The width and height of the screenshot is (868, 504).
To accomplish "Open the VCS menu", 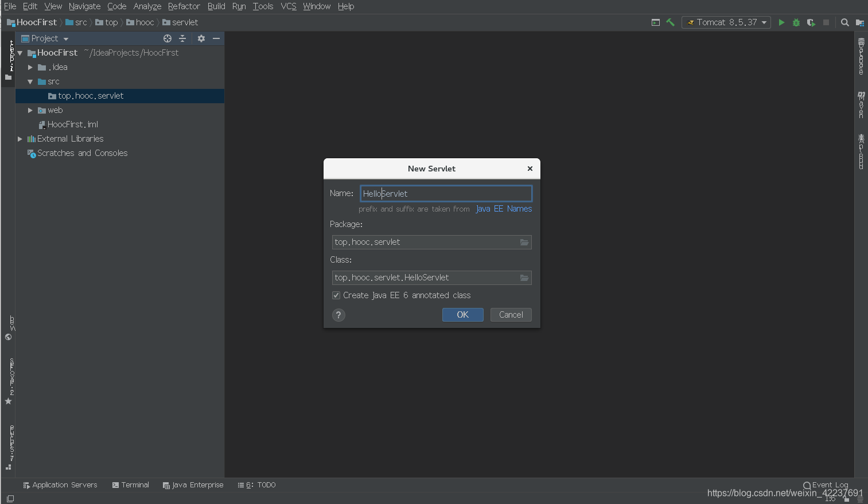I will tap(289, 6).
